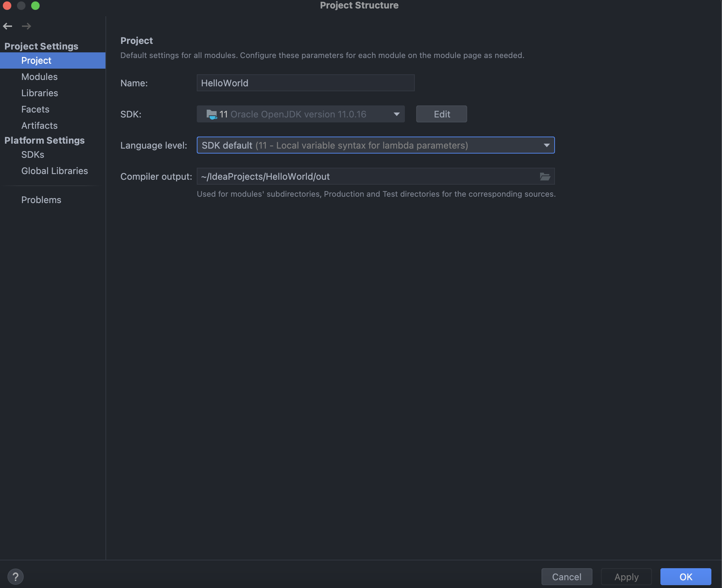This screenshot has height=588, width=722.
Task: Click the green zoom window button
Action: [35, 5]
